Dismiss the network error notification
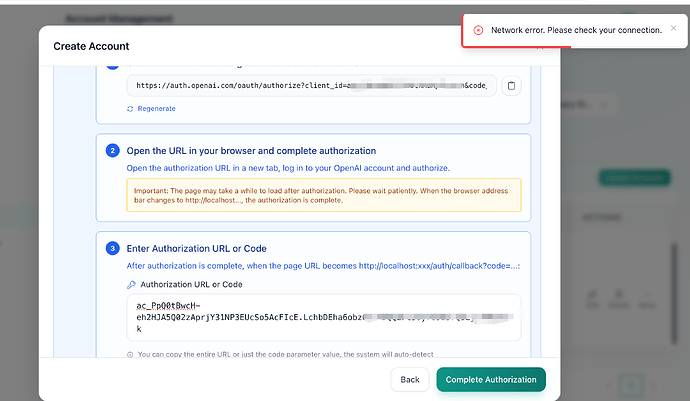The image size is (690, 401). pyautogui.click(x=673, y=28)
